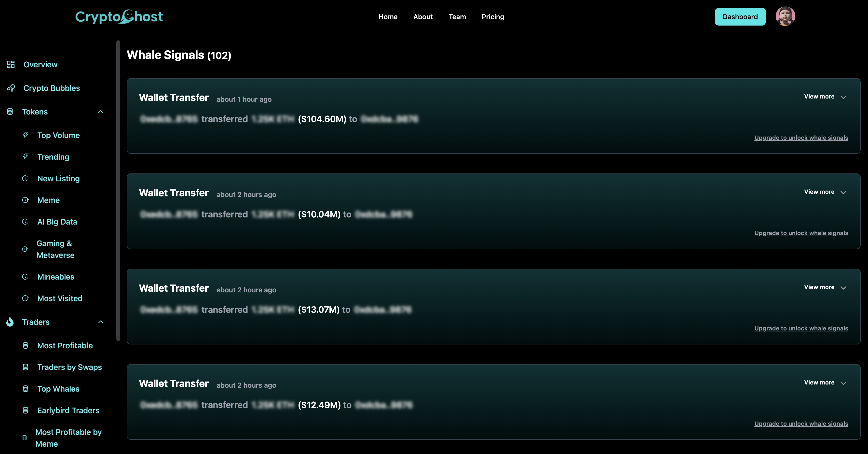Collapse the Tokens section chevron
This screenshot has width=868, height=454.
(100, 112)
